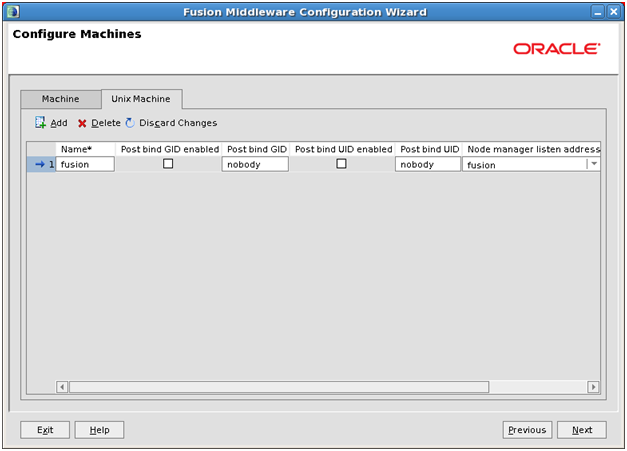Edit the Post bind UID field
This screenshot has width=627, height=451.
click(428, 164)
